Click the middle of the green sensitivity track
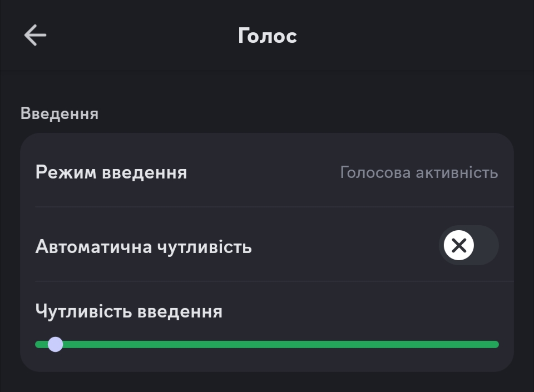This screenshot has width=534, height=392. point(267,344)
